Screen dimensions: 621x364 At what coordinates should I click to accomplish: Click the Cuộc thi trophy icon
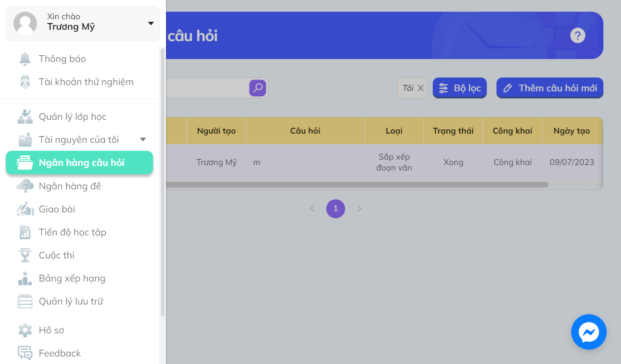(x=25, y=255)
